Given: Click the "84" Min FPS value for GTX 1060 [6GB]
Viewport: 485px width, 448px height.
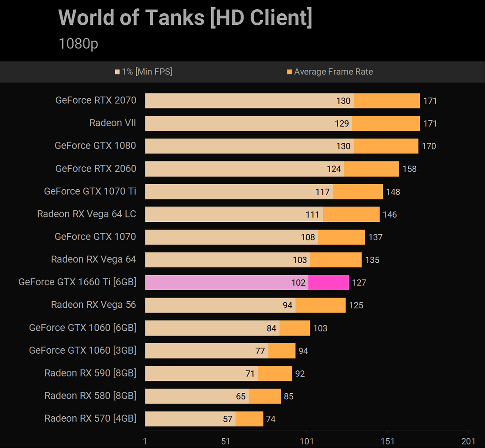Looking at the screenshot, I should (272, 328).
